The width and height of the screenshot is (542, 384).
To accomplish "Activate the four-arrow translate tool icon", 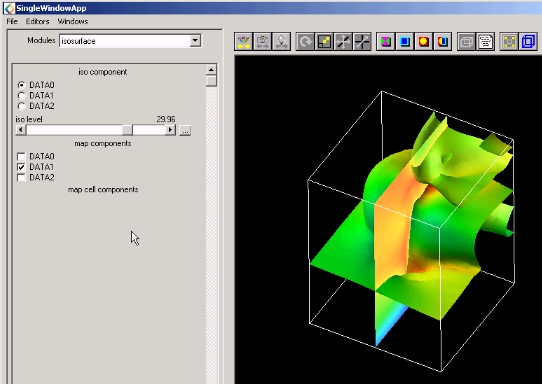I will [343, 42].
